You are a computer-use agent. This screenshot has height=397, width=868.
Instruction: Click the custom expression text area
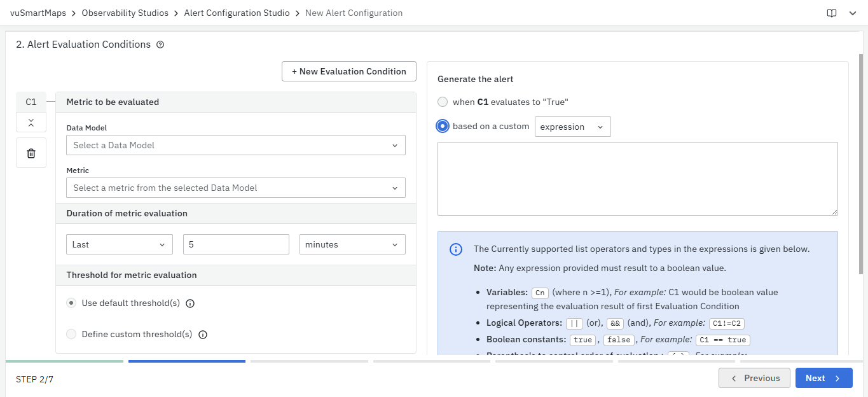[637, 178]
